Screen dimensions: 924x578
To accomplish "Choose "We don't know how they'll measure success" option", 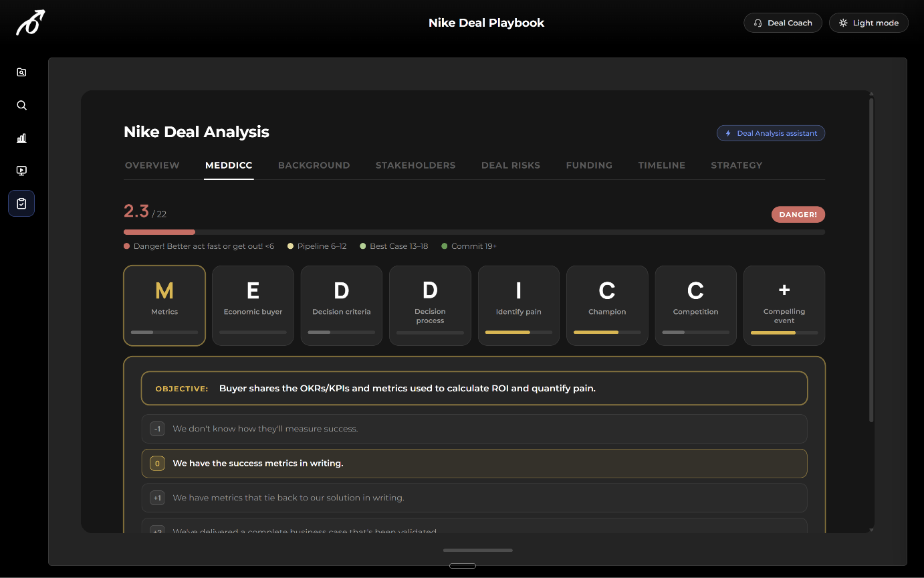I will pyautogui.click(x=474, y=429).
